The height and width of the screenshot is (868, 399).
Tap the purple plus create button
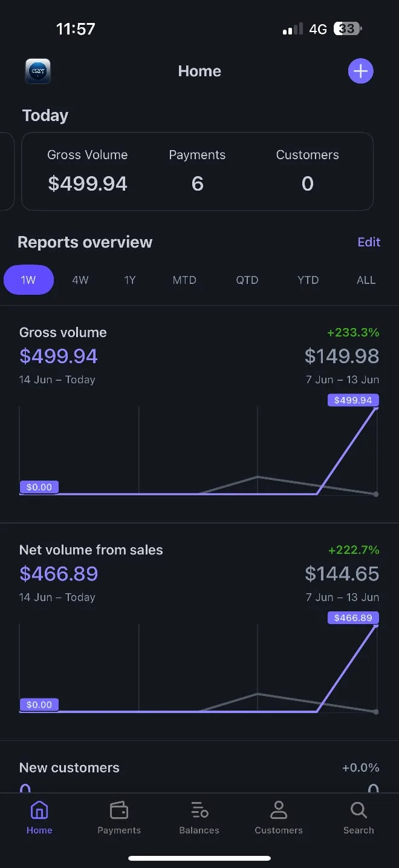[x=361, y=71]
